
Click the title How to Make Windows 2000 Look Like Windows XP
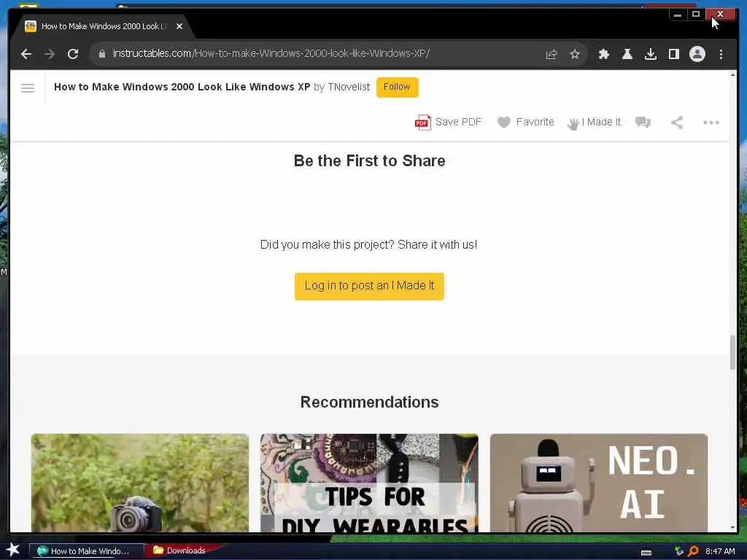[x=182, y=87]
